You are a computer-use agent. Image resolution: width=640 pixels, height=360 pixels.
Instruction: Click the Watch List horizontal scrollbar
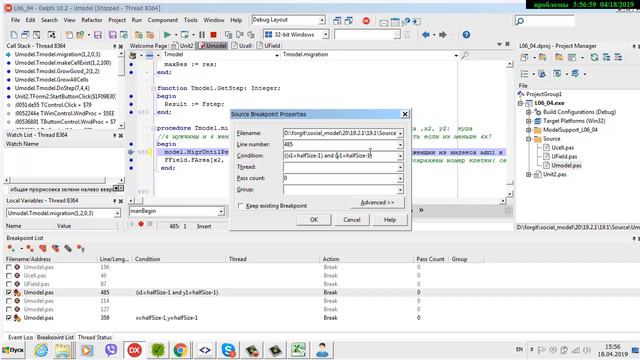[x=64, y=180]
